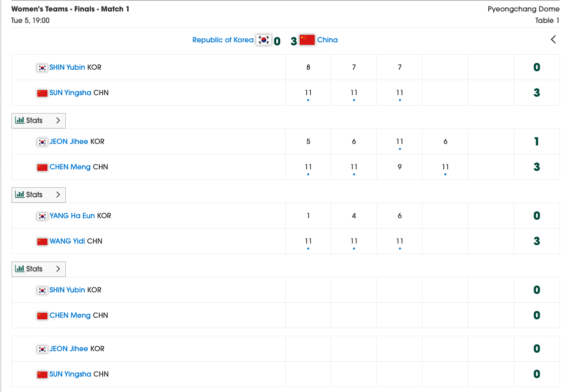The image size is (570, 392).
Task: Open CHEN Meng profile in fourth match
Action: (x=70, y=315)
